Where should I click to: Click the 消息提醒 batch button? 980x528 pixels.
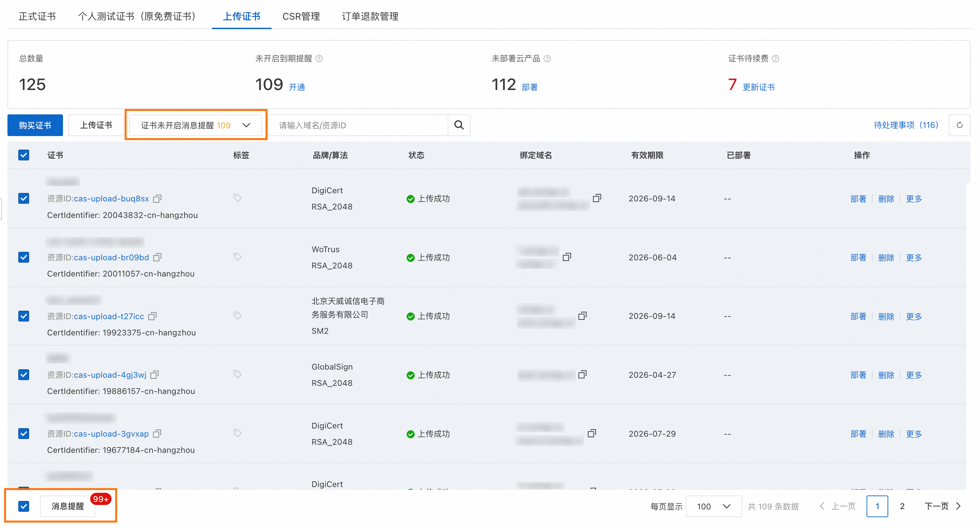68,506
